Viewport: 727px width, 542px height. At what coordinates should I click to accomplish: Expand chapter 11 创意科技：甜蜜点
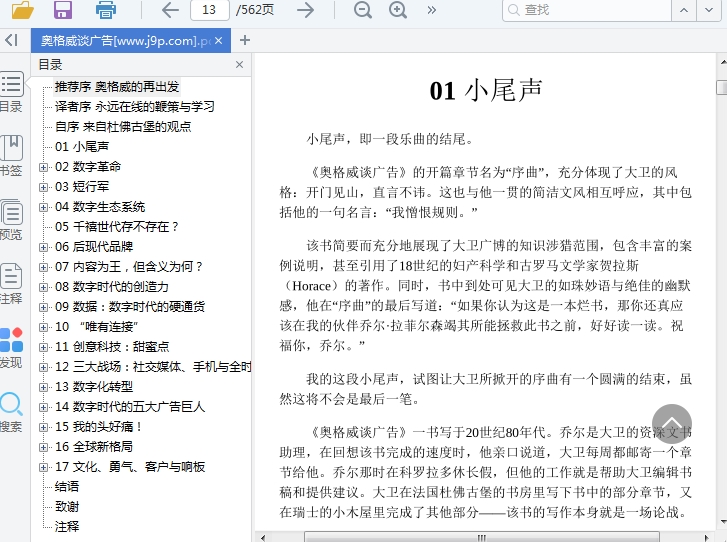[43, 347]
